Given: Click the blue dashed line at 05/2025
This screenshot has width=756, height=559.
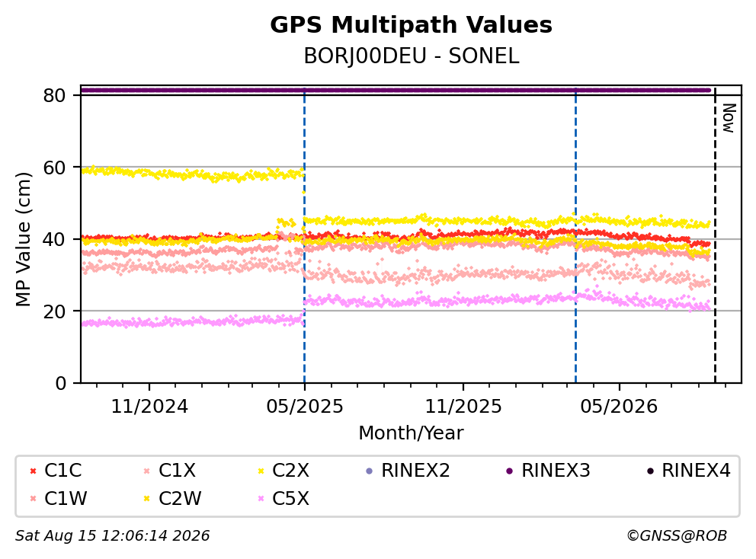Looking at the screenshot, I should 304,236.
